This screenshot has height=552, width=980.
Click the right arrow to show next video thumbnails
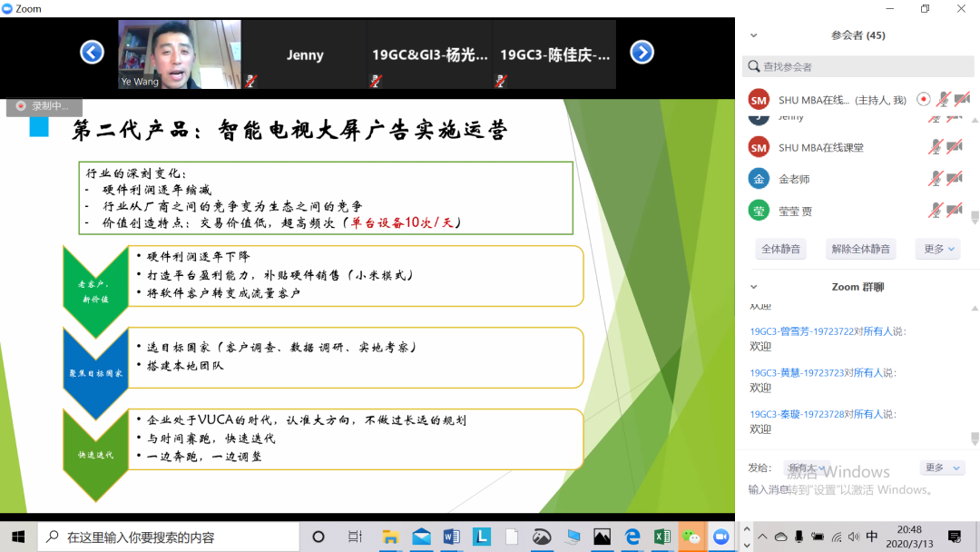point(642,53)
